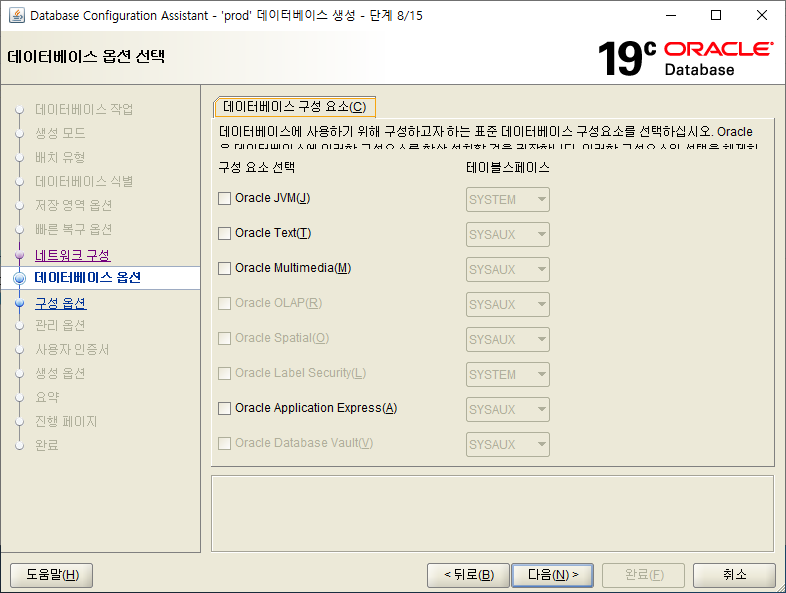This screenshot has height=593, width=786.
Task: Go to the 네트워크 구성 step link
Action: click(73, 256)
